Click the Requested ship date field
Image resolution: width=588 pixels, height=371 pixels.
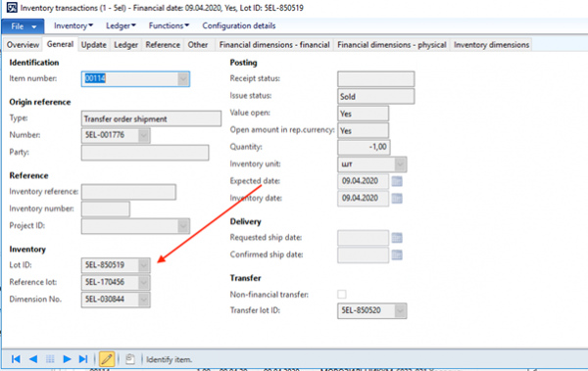click(x=363, y=238)
